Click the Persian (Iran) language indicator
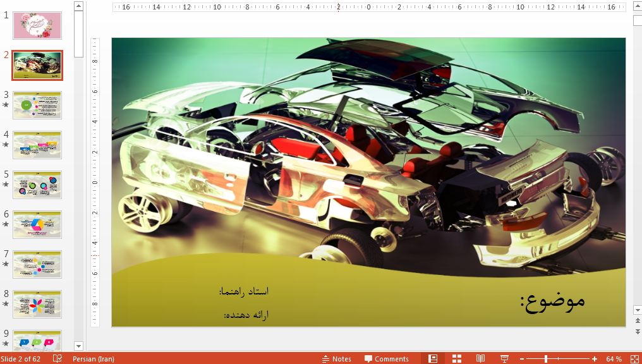This screenshot has height=364, width=642. [94, 358]
